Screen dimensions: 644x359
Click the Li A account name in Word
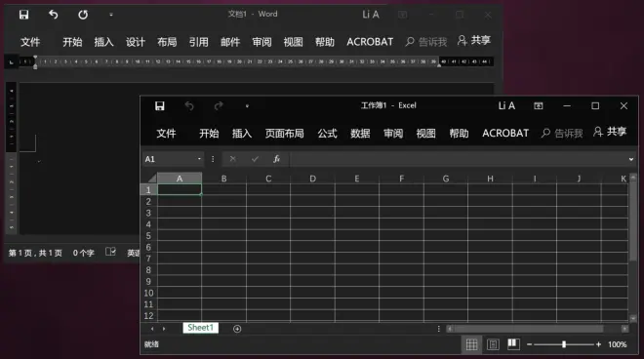point(371,15)
